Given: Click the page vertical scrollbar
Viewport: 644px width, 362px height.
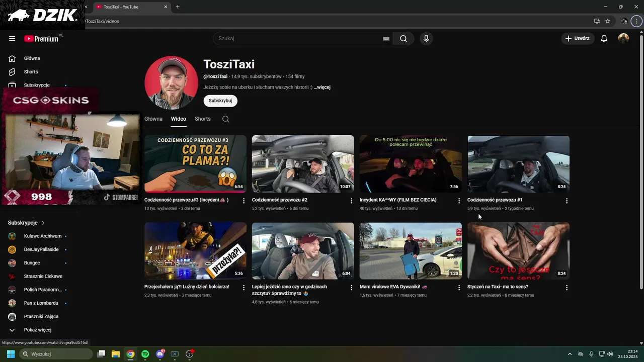Looking at the screenshot, I should [x=641, y=161].
